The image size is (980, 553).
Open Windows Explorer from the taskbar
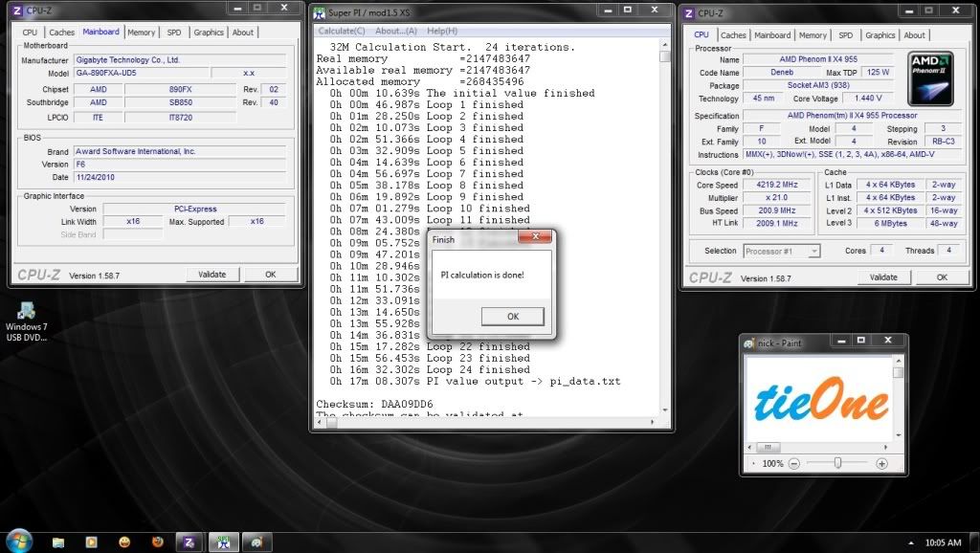tap(58, 542)
